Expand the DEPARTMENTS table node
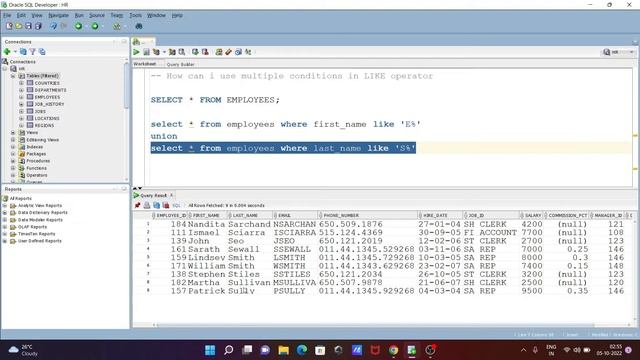Viewport: 640px width, 360px height. (x=21, y=90)
